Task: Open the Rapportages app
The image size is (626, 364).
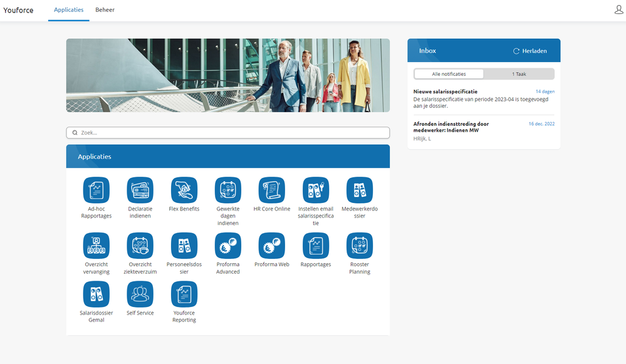Action: click(x=316, y=246)
